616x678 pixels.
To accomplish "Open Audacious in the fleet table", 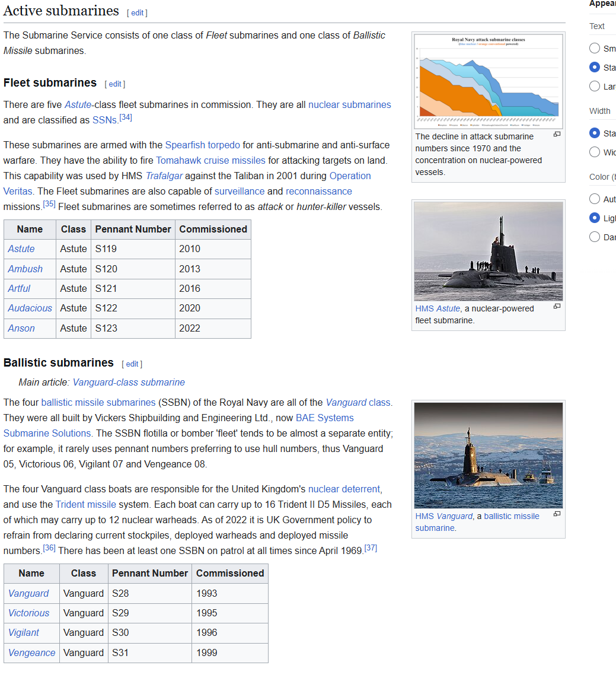I will (x=30, y=308).
